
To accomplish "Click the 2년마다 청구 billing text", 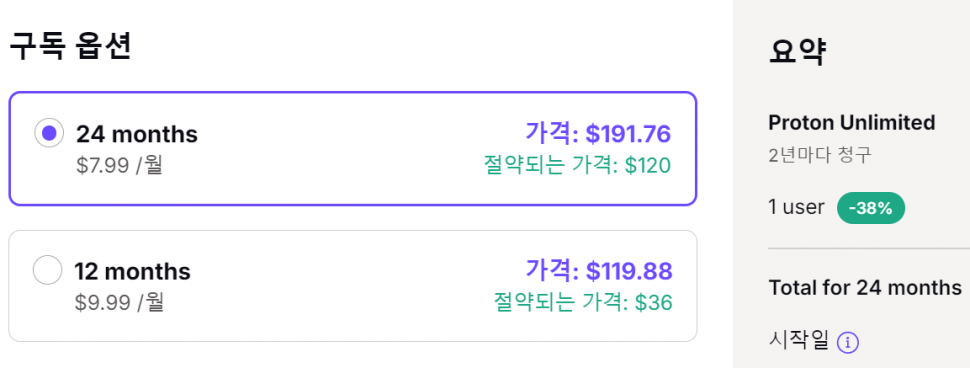I will click(820, 155).
